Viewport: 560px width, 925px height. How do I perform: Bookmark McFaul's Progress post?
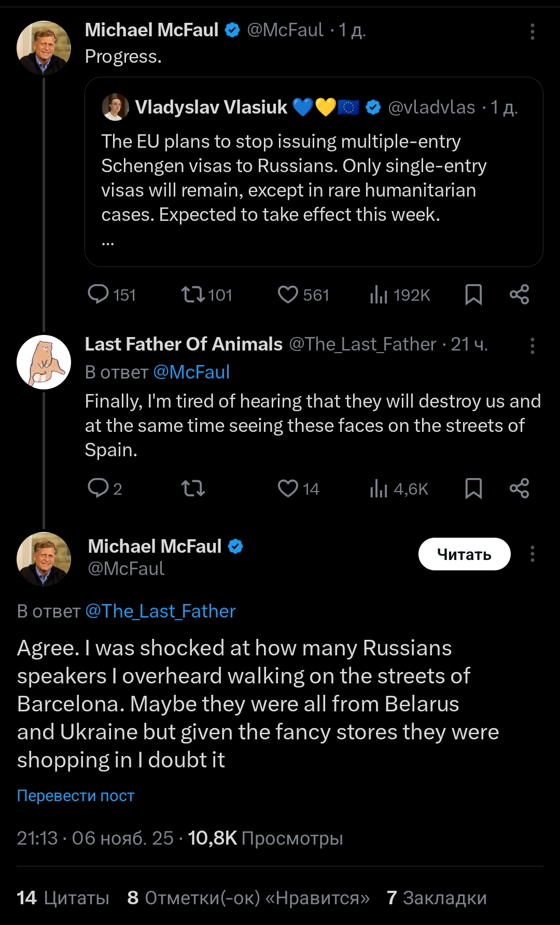click(x=473, y=295)
